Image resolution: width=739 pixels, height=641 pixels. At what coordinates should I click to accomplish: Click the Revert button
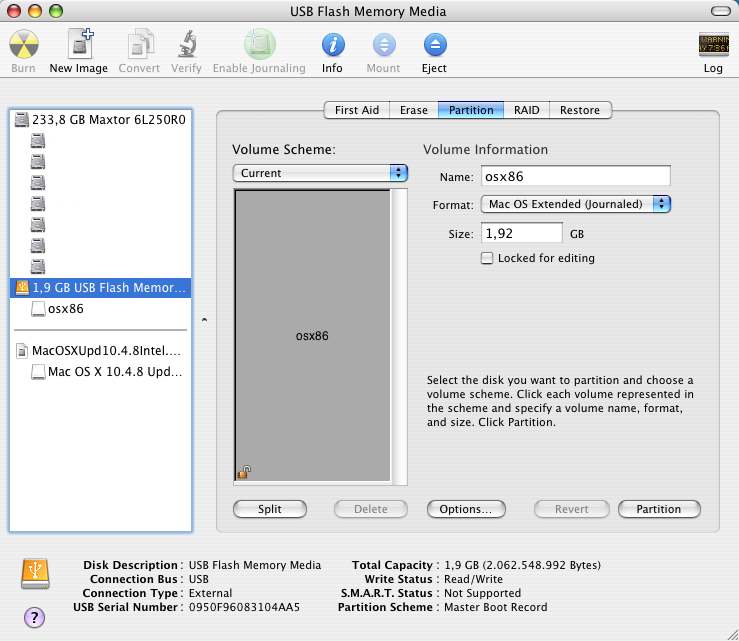coord(572,509)
